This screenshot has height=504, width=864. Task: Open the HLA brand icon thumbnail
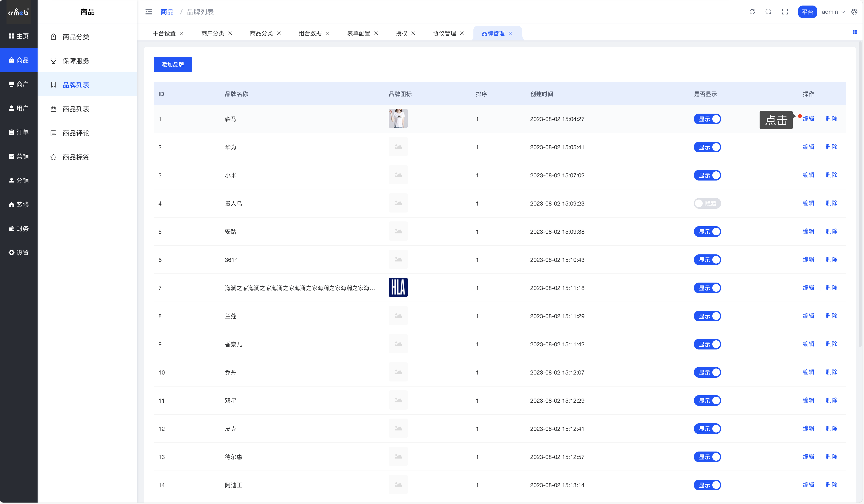click(398, 287)
